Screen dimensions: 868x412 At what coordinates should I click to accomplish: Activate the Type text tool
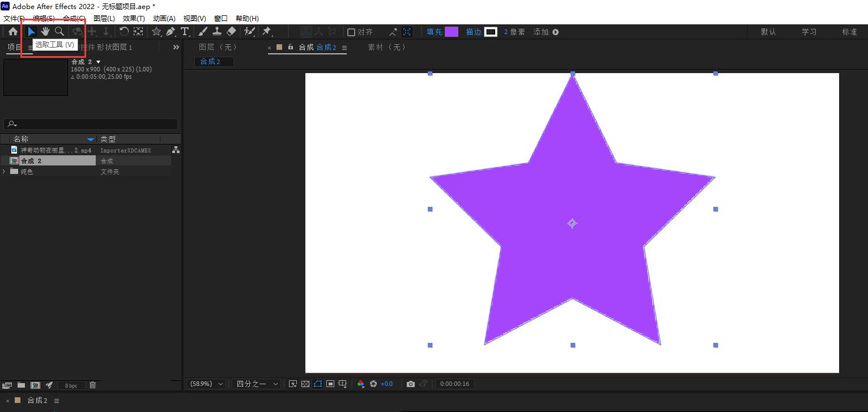click(185, 32)
